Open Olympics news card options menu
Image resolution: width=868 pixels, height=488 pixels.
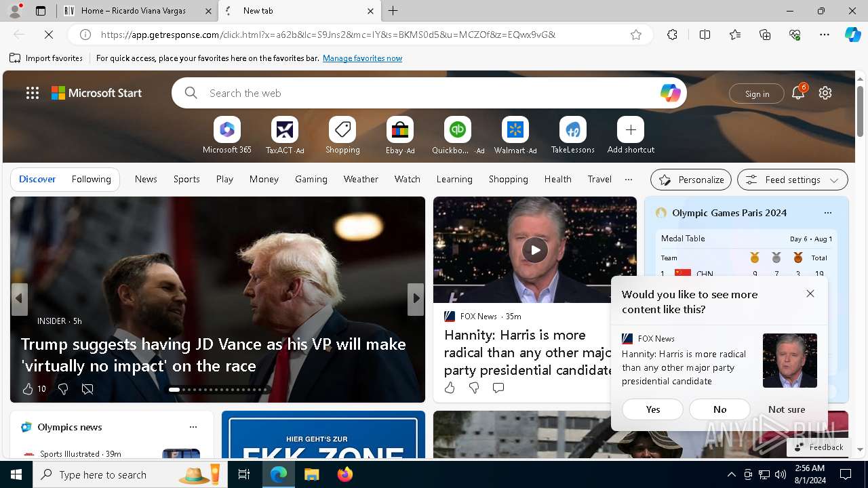pyautogui.click(x=193, y=427)
